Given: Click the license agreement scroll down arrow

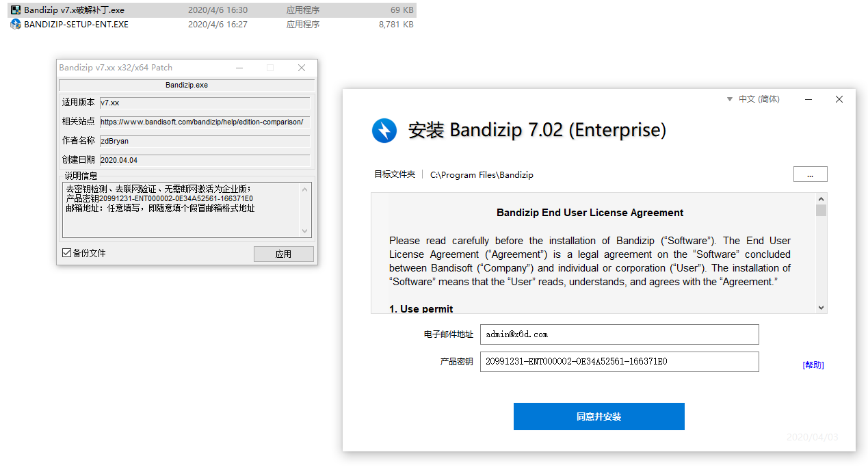Looking at the screenshot, I should point(821,308).
